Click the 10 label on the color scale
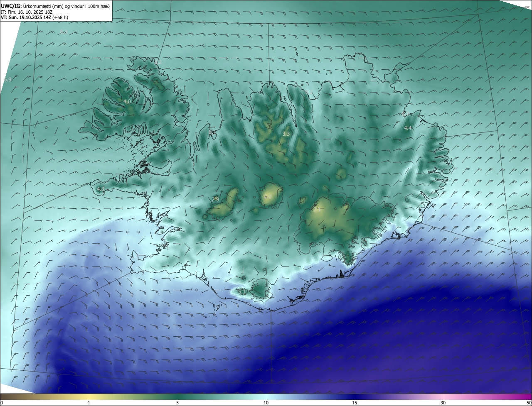Screen dimensions: 532x406 pyautogui.click(x=266, y=403)
